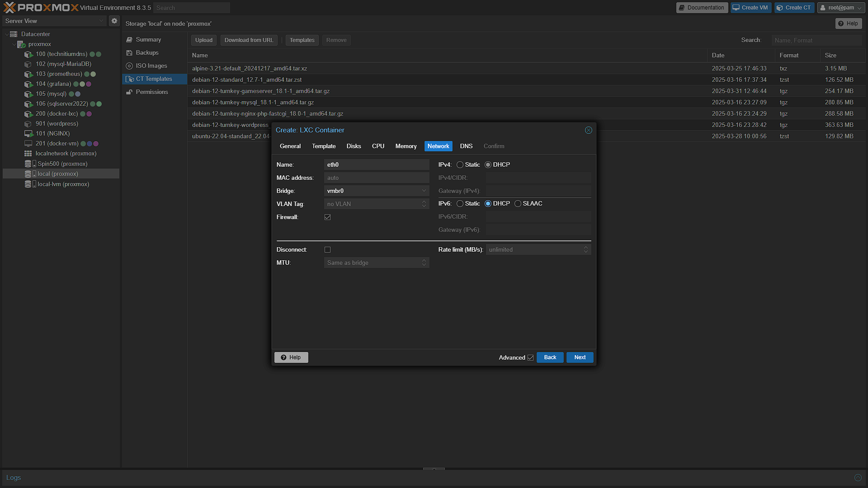This screenshot has height=488, width=868.
Task: Open Server View settings gear
Action: (x=114, y=21)
